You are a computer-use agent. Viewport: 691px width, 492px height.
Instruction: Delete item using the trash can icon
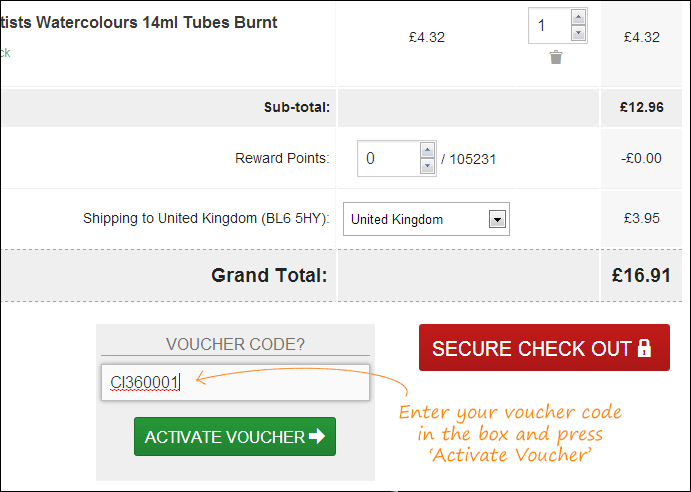(556, 57)
